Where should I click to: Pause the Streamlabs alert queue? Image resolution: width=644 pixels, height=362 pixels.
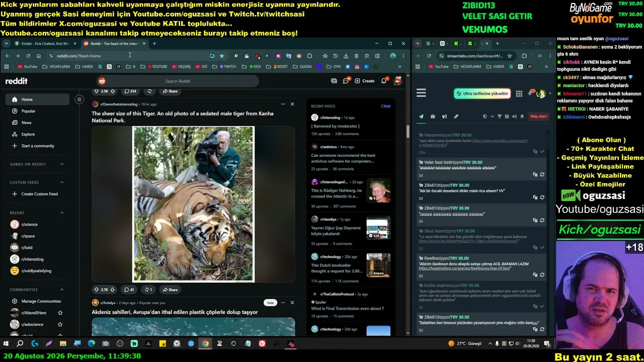pyautogui.click(x=507, y=117)
